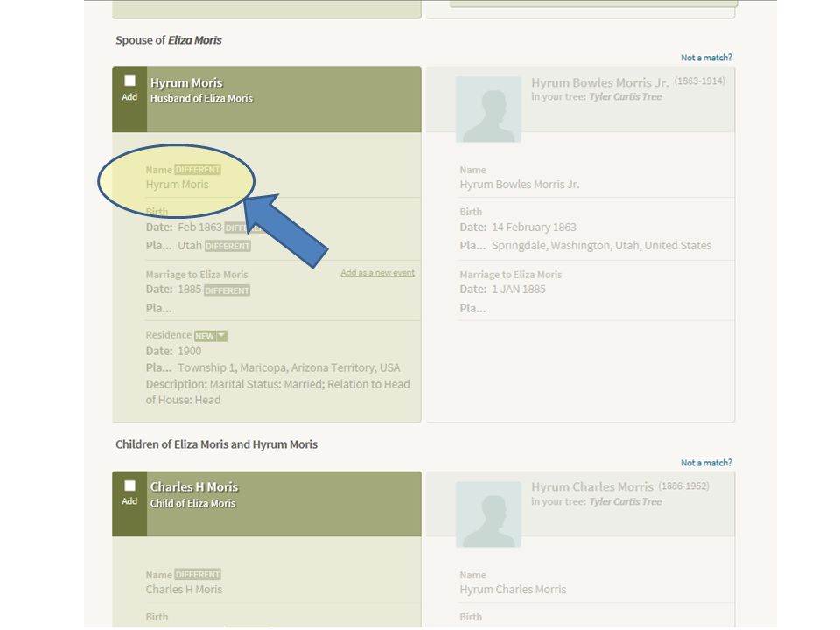Image resolution: width=840 pixels, height=630 pixels.
Task: Click Not a match above Hyrum Charles Morris
Action: [x=706, y=462]
